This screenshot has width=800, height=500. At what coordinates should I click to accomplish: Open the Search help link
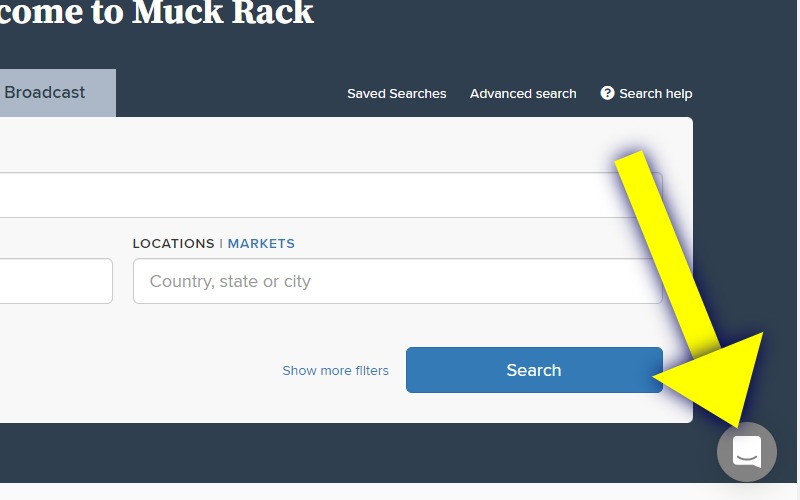655,93
